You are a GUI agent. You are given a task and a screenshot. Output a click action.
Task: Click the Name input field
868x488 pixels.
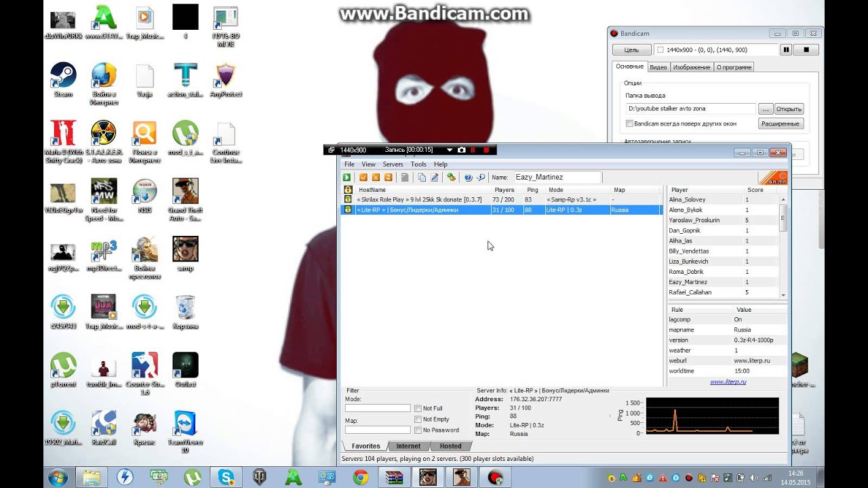(x=557, y=177)
